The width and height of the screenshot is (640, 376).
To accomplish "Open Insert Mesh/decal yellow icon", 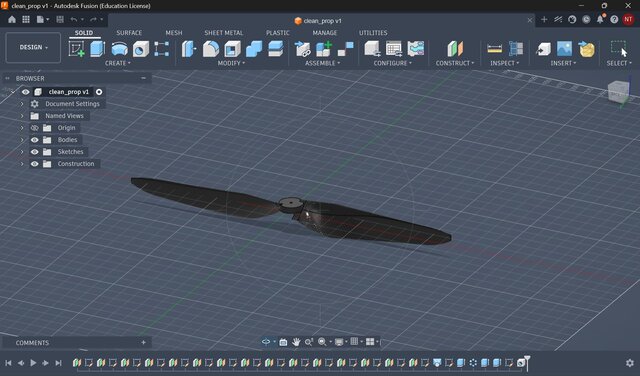I will tap(587, 49).
